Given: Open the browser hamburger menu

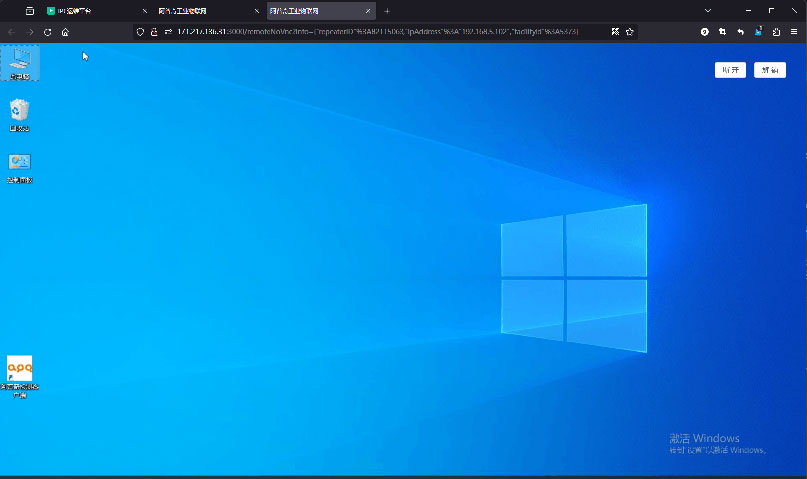Looking at the screenshot, I should 794,32.
